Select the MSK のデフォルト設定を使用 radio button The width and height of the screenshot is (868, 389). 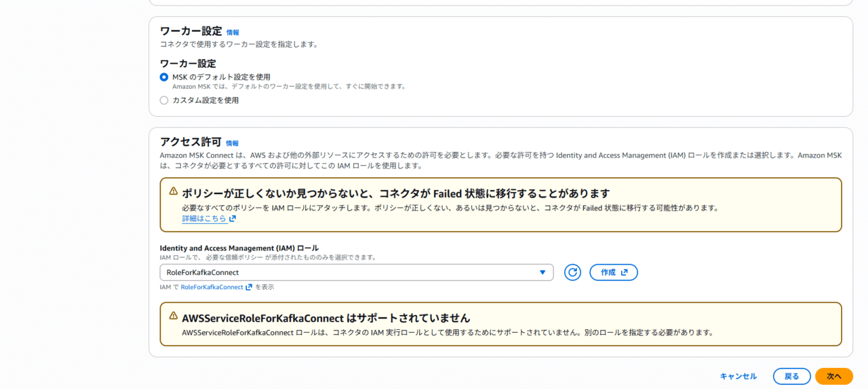164,77
